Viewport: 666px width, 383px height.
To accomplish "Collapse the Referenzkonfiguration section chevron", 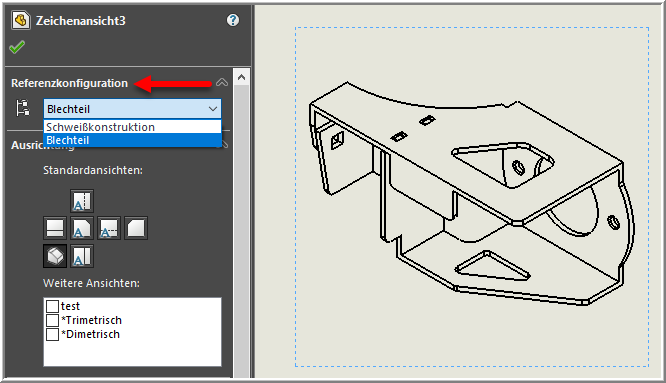I will pyautogui.click(x=222, y=82).
